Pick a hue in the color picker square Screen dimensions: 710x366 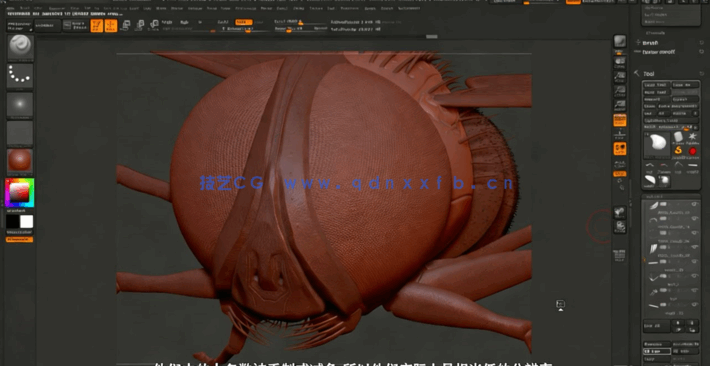19,193
